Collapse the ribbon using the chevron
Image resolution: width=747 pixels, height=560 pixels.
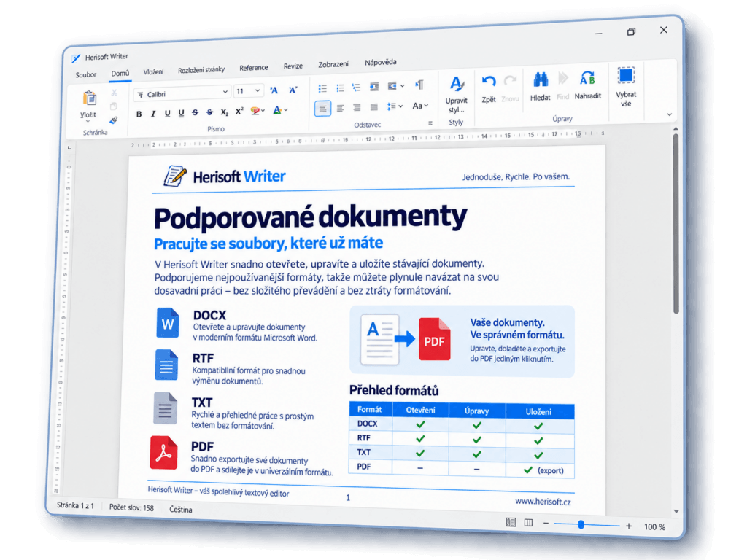670,114
